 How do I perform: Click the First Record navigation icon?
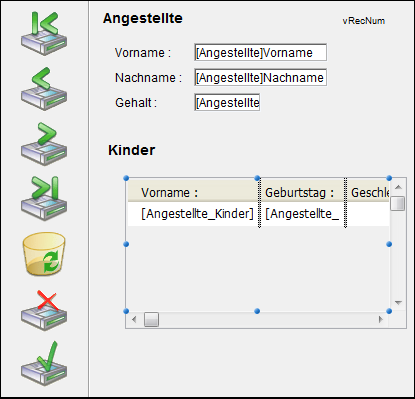point(44,33)
